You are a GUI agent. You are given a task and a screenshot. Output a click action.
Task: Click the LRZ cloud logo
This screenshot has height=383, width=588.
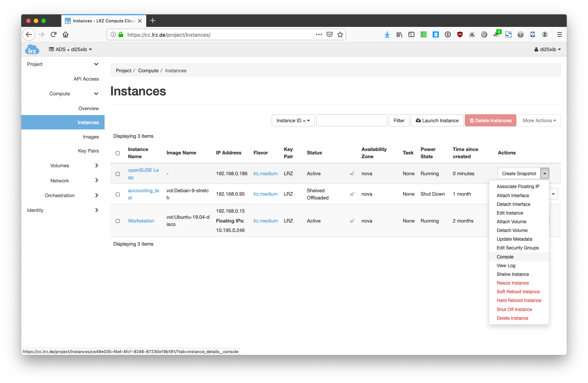[x=32, y=50]
